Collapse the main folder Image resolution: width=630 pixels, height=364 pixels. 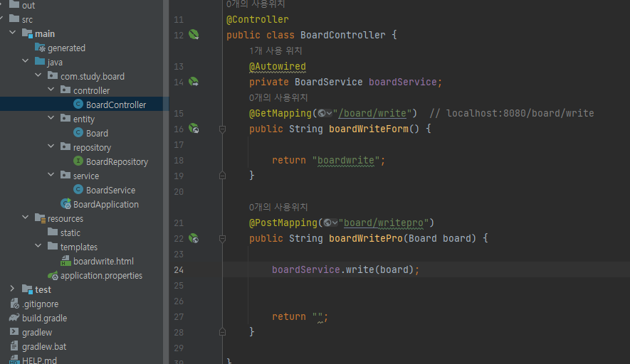click(x=12, y=33)
